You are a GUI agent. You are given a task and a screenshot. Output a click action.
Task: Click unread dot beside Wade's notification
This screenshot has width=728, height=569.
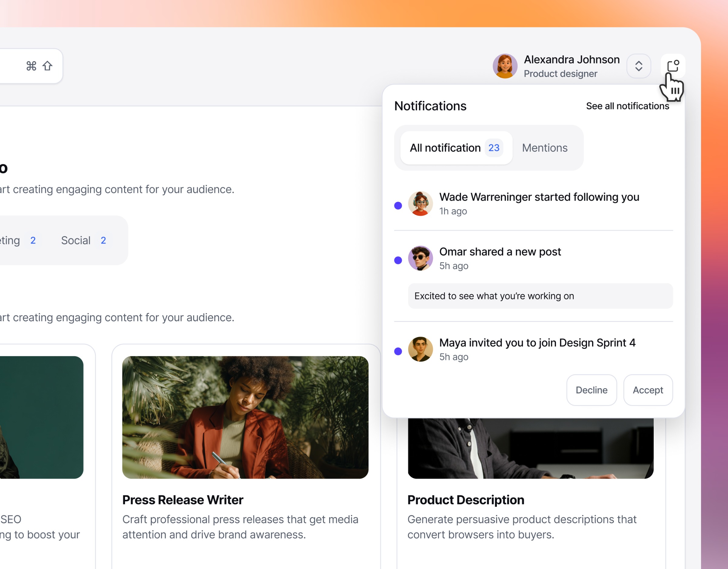tap(398, 206)
